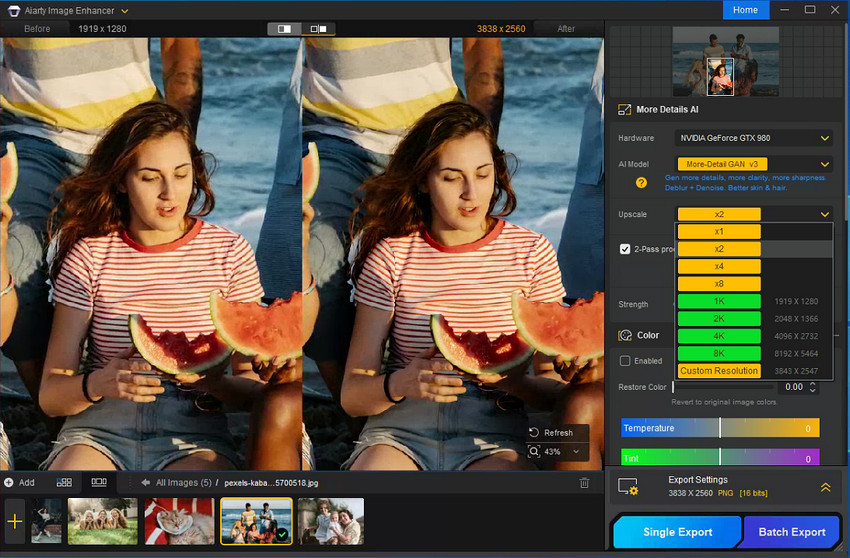Pick Custom Resolution option
This screenshot has height=558, width=850.
(719, 371)
